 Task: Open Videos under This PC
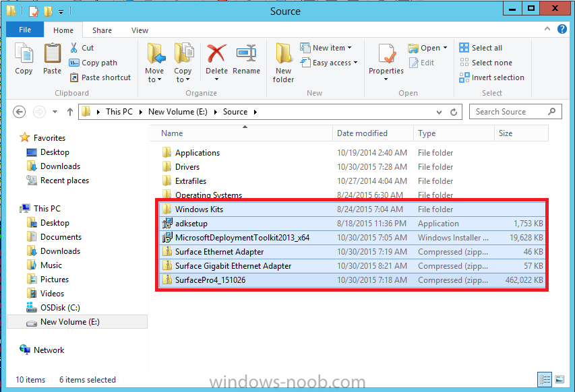point(52,294)
